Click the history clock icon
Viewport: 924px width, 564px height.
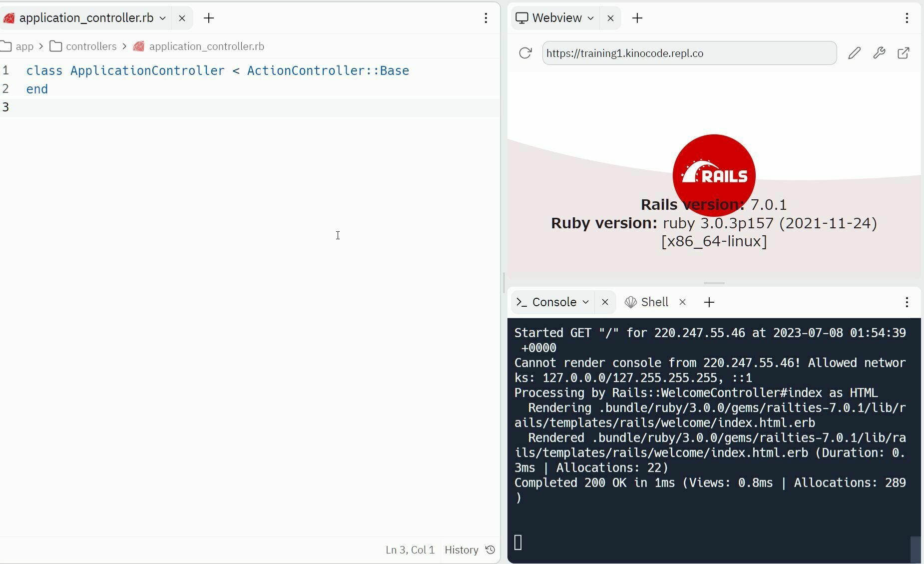[490, 550]
